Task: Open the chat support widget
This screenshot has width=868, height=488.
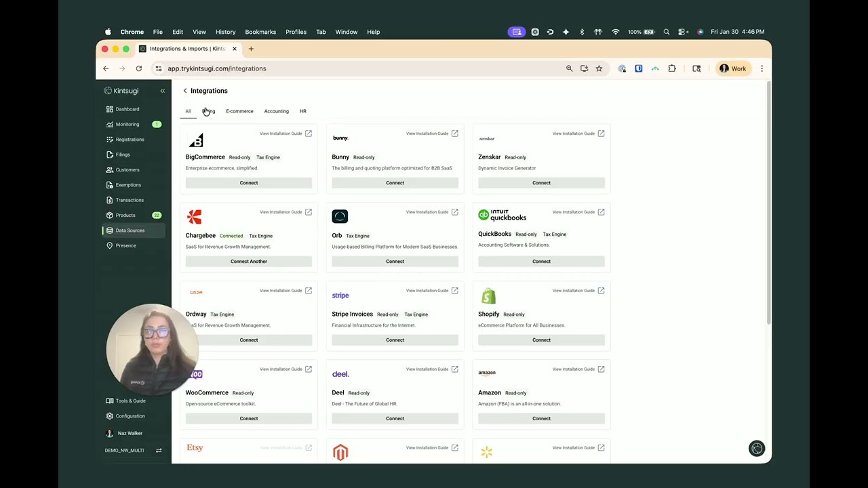Action: point(757,449)
